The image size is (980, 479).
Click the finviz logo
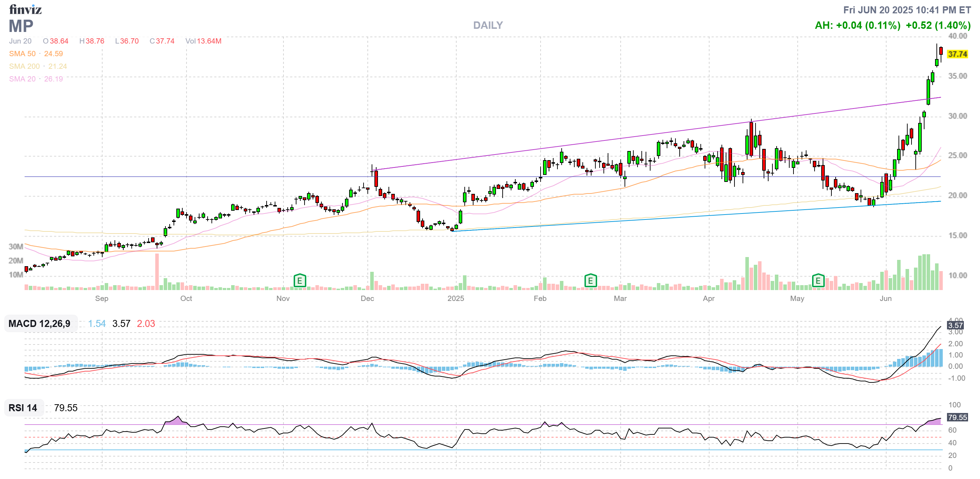tap(25, 9)
